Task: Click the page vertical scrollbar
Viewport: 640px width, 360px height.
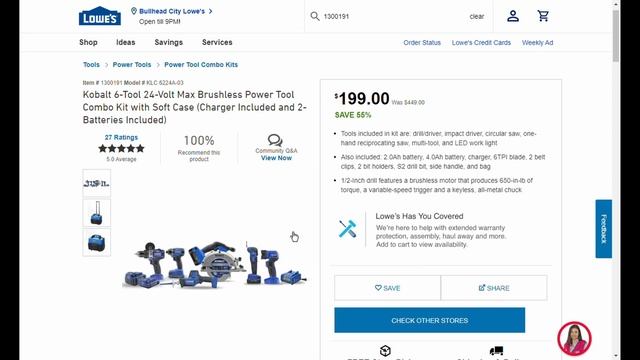Action: pyautogui.click(x=616, y=180)
